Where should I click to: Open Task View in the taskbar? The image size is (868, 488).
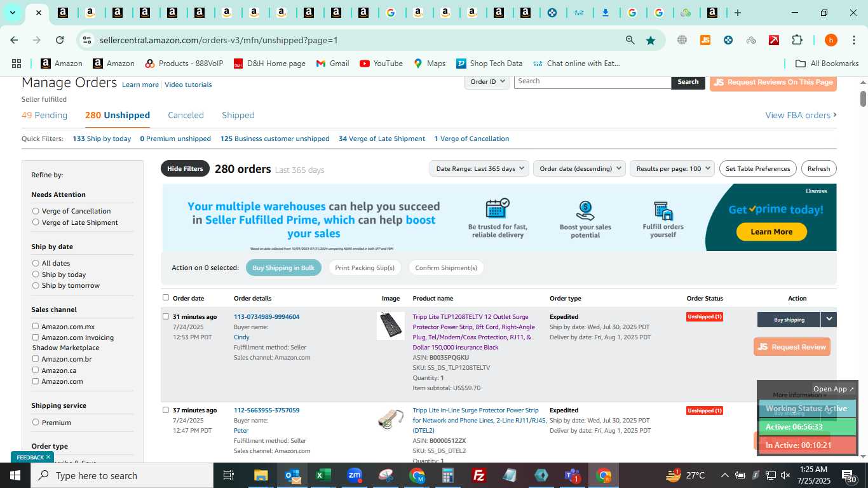[x=229, y=475]
